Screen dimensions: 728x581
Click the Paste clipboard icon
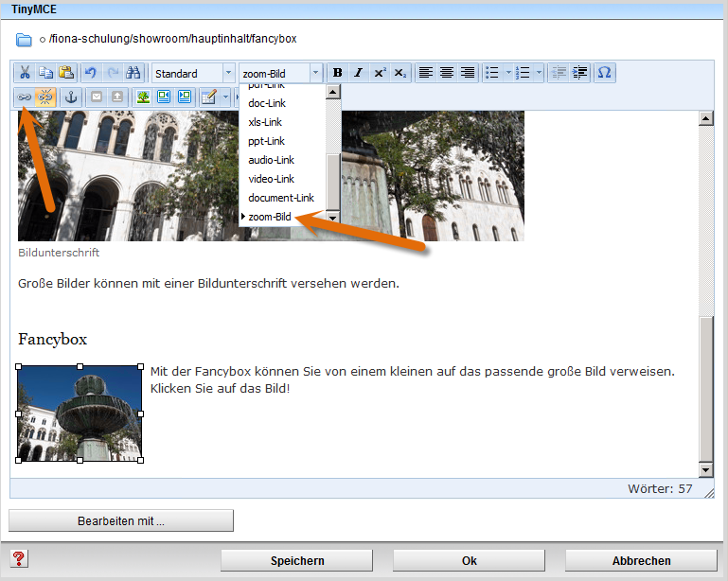pyautogui.click(x=66, y=73)
